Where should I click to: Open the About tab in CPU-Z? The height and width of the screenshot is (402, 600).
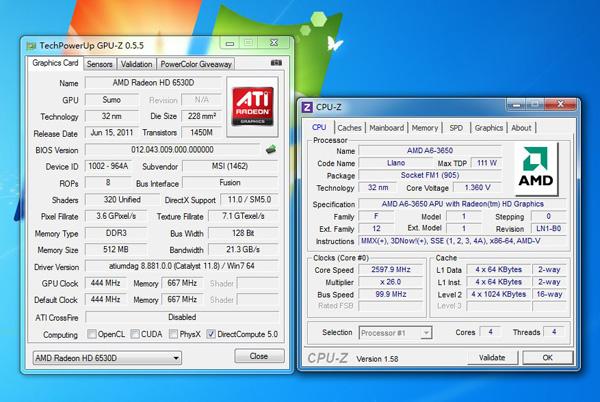521,128
